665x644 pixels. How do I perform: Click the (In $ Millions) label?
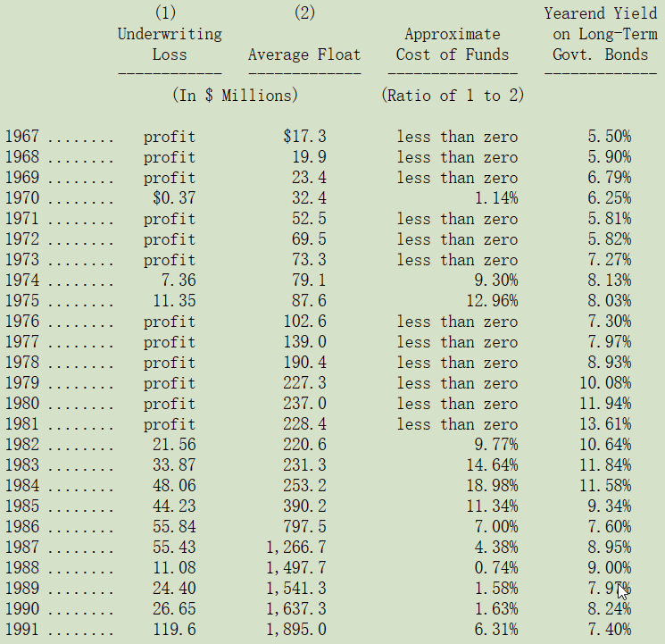pos(236,95)
